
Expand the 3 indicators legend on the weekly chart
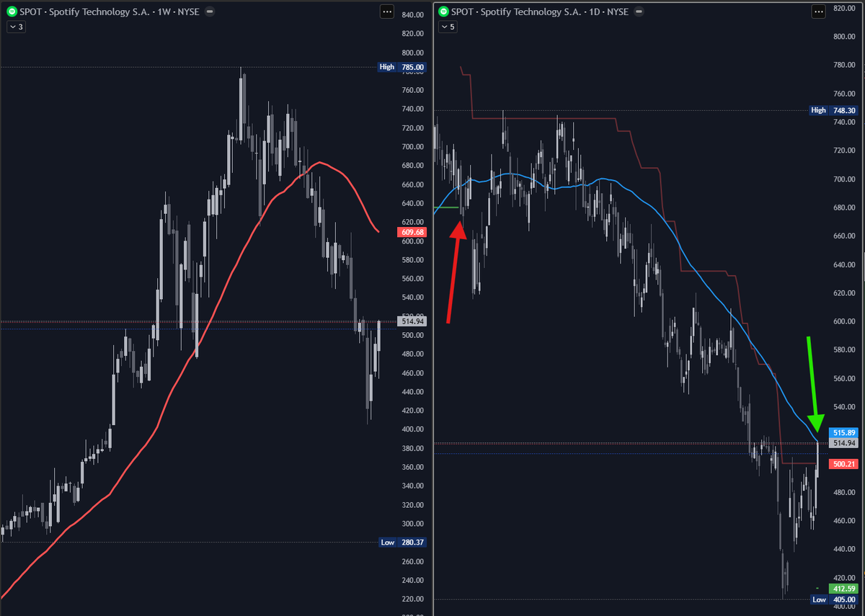pos(16,27)
